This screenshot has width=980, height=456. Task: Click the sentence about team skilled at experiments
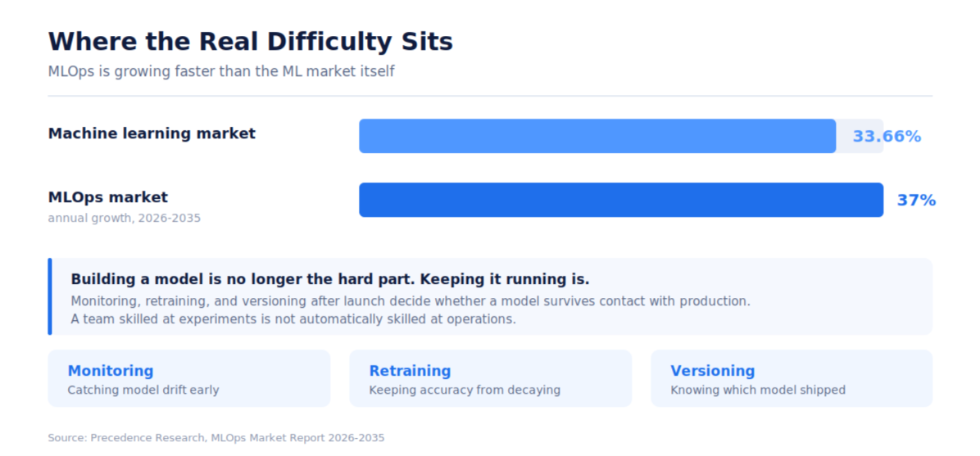[293, 319]
